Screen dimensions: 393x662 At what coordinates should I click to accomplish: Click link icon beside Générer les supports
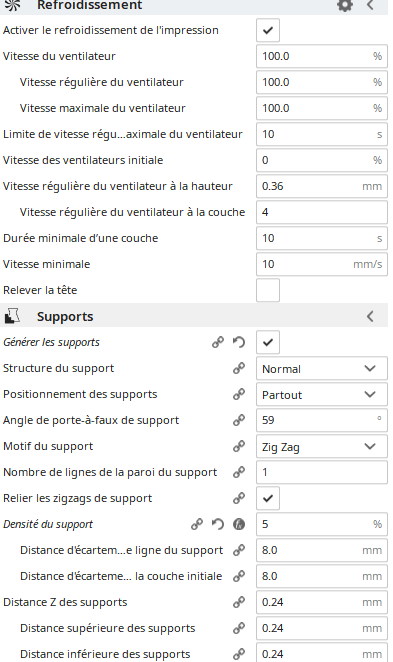218,342
